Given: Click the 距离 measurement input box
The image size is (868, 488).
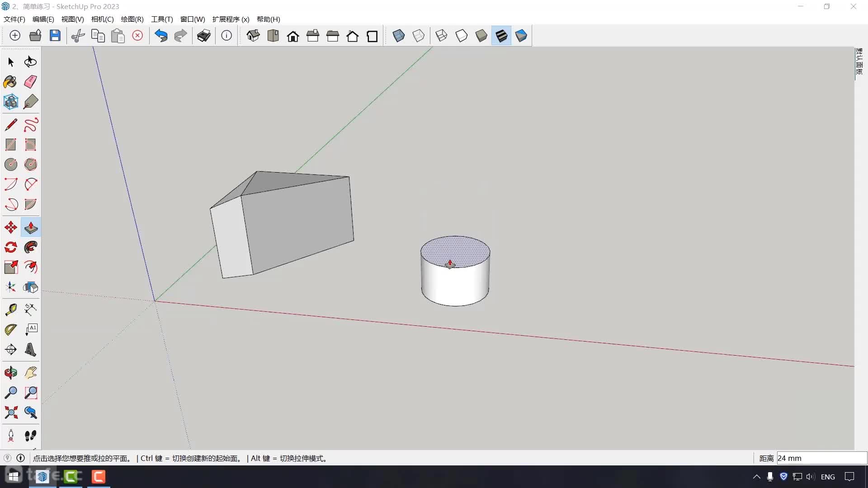Looking at the screenshot, I should point(821,458).
